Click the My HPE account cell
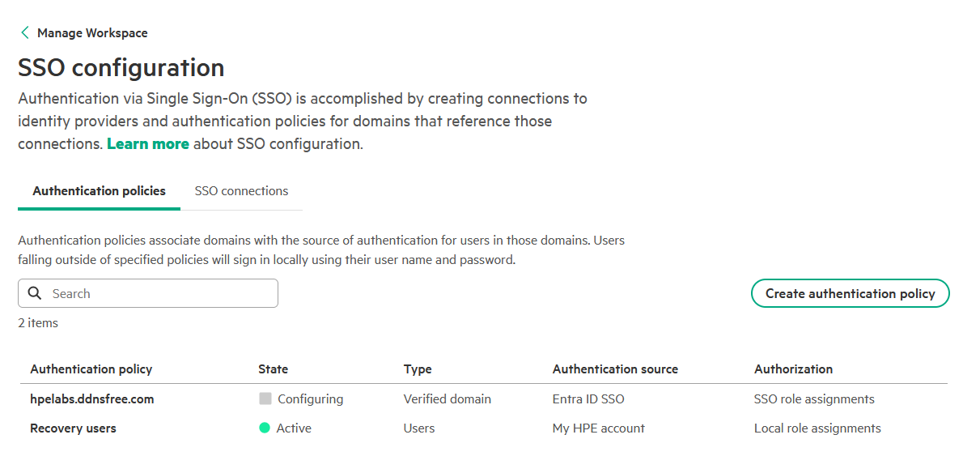980x456 pixels. [x=598, y=428]
